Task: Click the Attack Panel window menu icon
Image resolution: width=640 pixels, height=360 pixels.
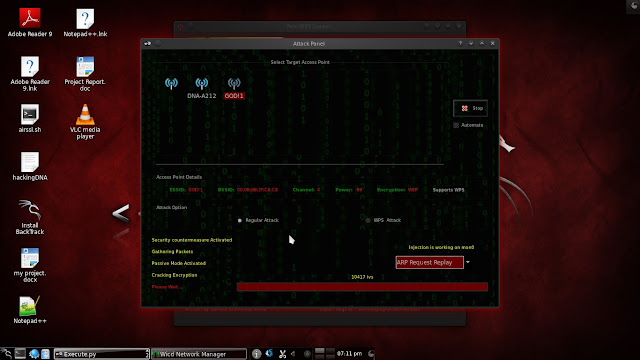Action: [x=147, y=43]
